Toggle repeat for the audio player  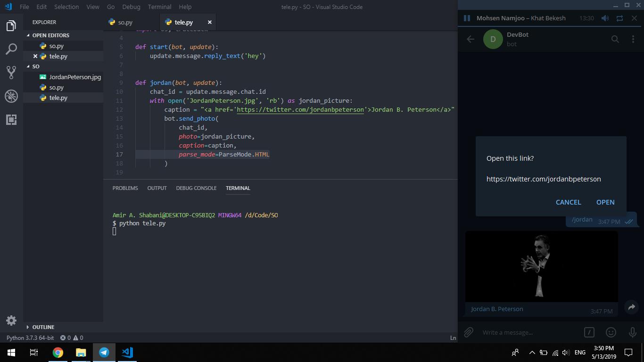(619, 18)
